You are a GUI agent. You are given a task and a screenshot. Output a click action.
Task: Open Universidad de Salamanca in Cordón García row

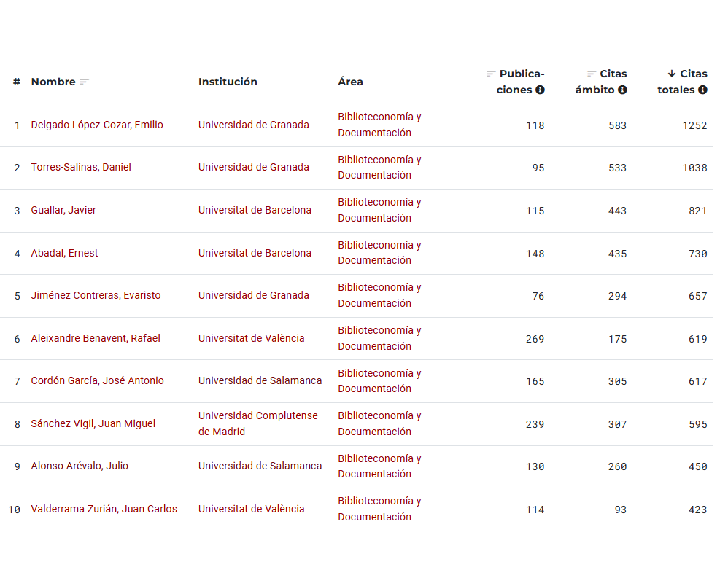pos(260,380)
